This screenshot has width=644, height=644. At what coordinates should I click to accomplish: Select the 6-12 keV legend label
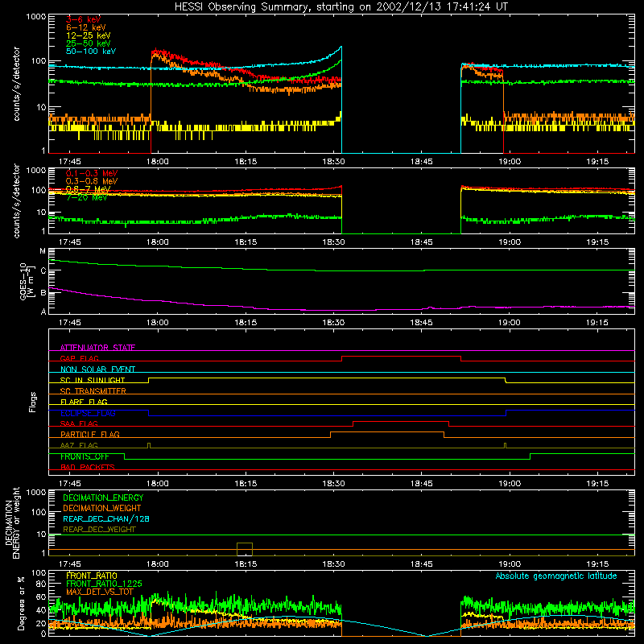(86, 27)
